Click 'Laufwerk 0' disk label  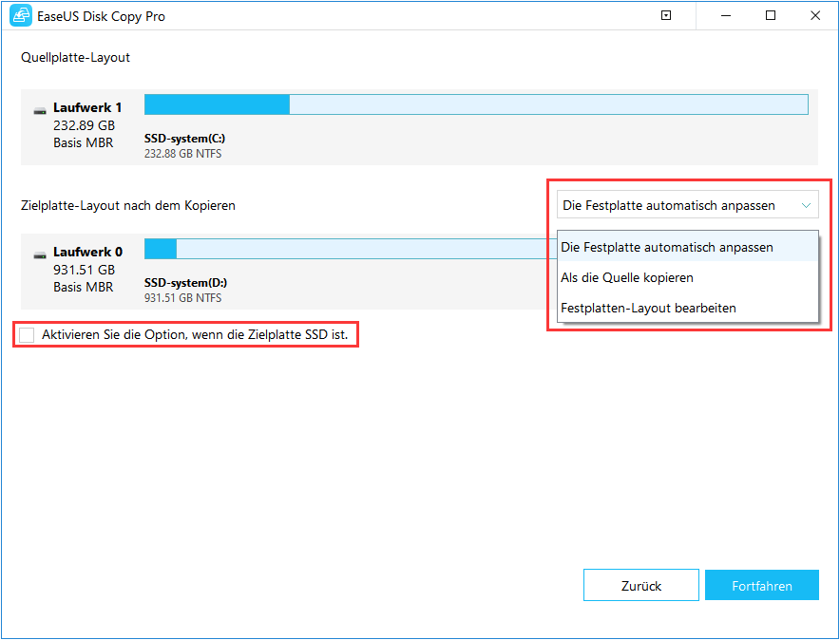tap(87, 252)
